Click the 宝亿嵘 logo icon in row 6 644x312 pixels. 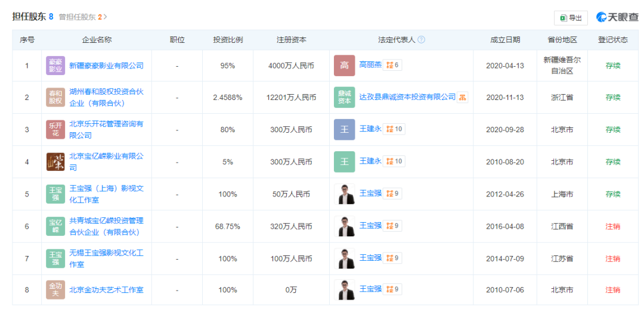[x=55, y=226]
